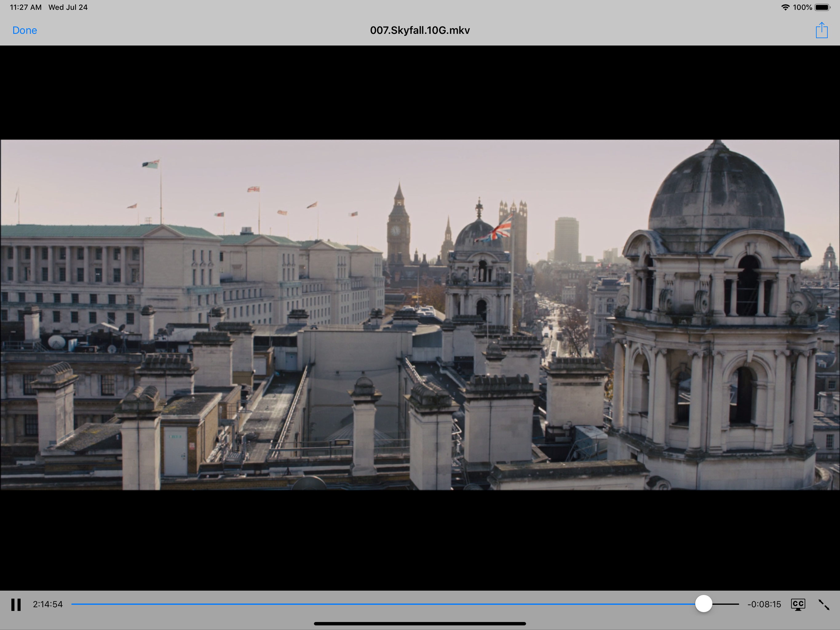This screenshot has height=630, width=840.
Task: Open the share sheet icon
Action: (821, 30)
